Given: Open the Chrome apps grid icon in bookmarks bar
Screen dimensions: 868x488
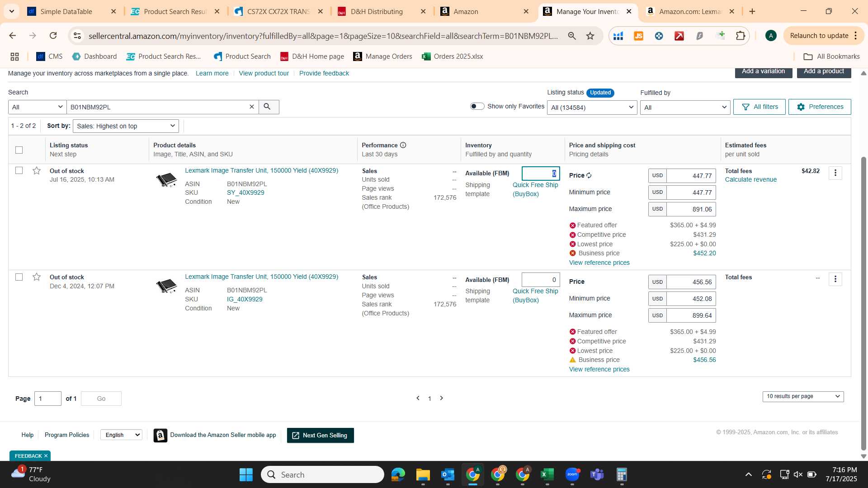Looking at the screenshot, I should coord(14,56).
